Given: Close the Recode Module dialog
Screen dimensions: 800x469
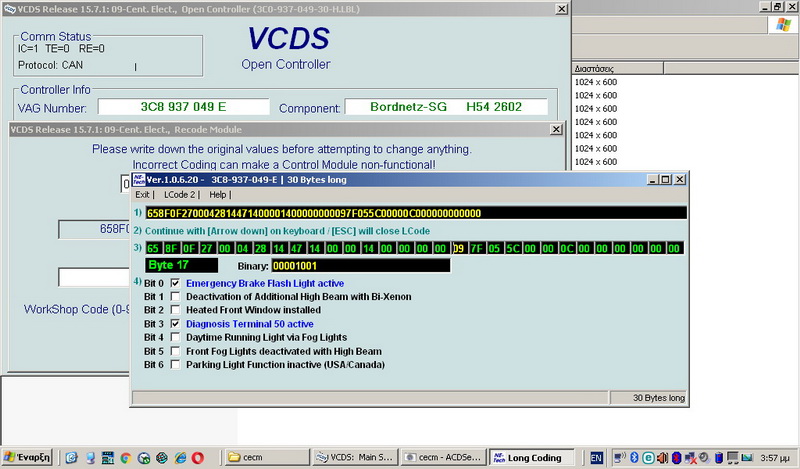Looking at the screenshot, I should click(556, 130).
